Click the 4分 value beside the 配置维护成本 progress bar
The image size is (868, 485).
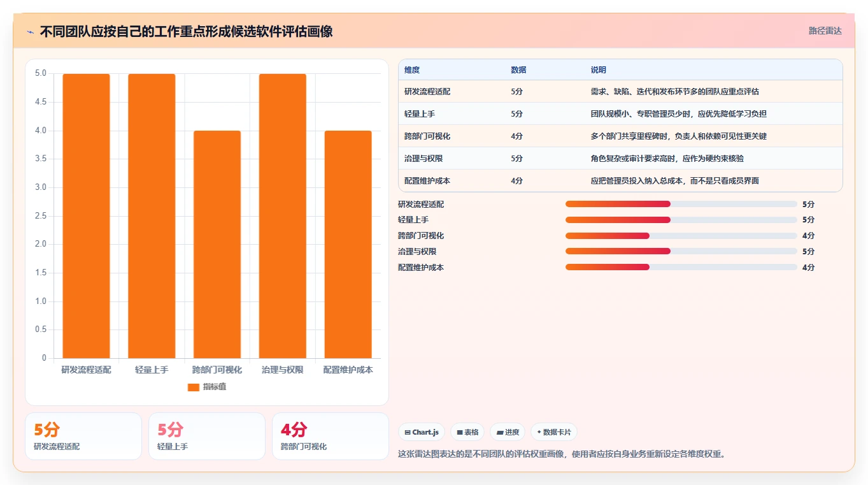808,267
